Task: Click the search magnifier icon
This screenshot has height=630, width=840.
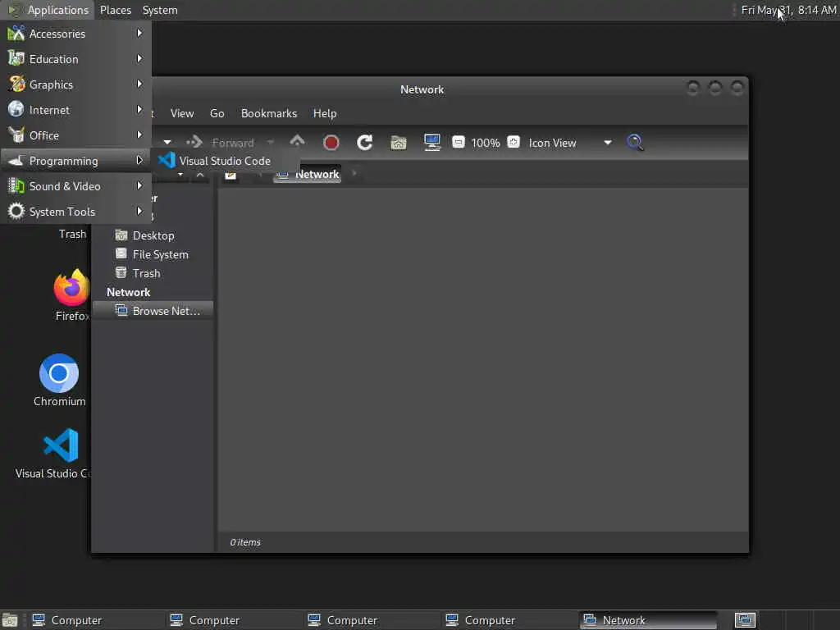Action: tap(635, 143)
